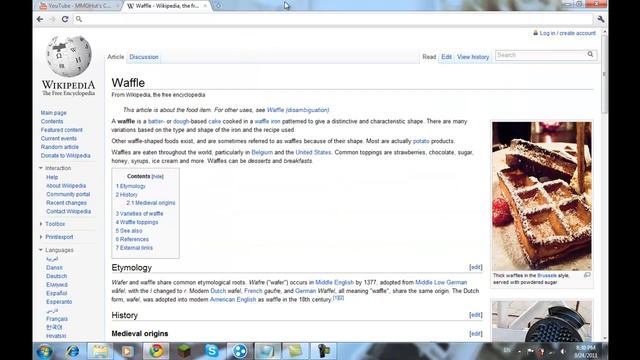640x360 pixels.
Task: Jump to 7 External links in contents
Action: click(134, 248)
